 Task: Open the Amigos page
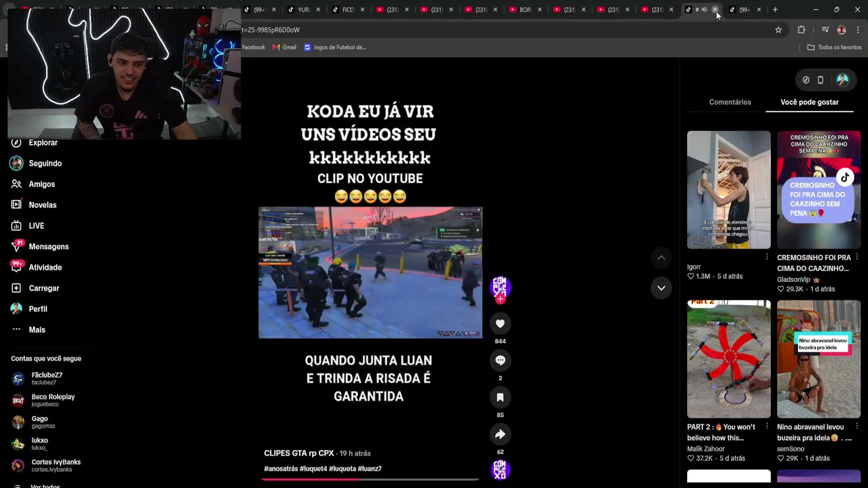[x=33, y=184]
